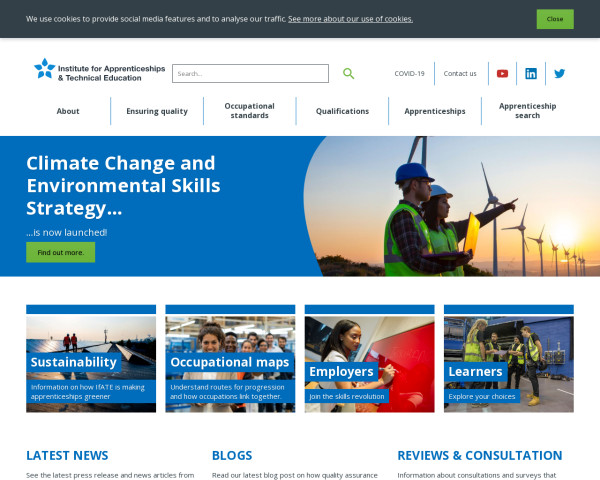Image resolution: width=600 pixels, height=480 pixels.
Task: Open the YouTube channel icon
Action: 502,73
